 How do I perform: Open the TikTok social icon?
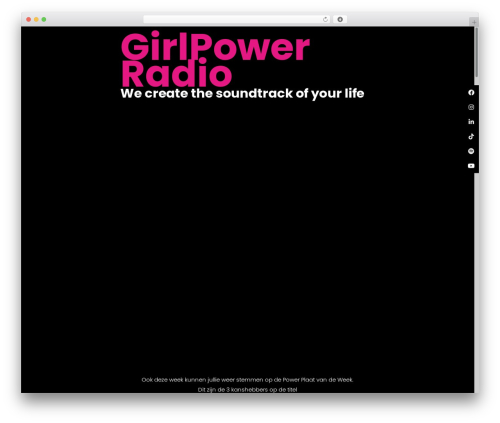471,136
